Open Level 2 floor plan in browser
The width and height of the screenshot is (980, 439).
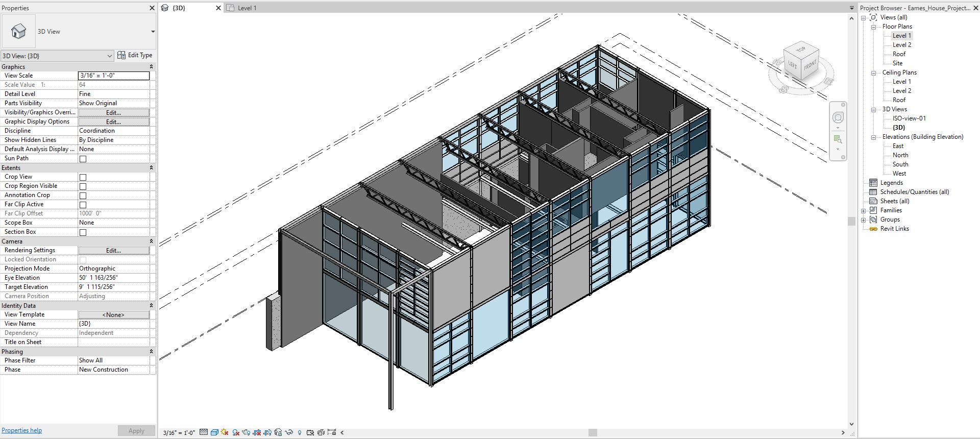click(901, 45)
